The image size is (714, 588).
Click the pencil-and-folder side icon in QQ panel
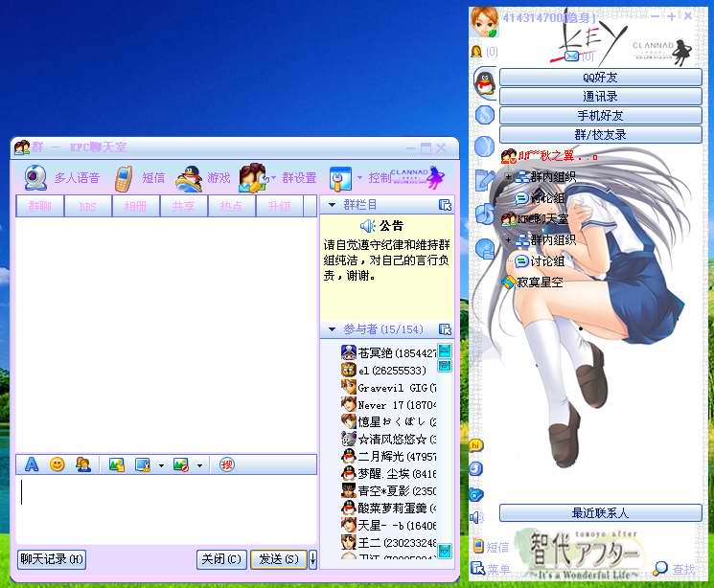click(x=485, y=180)
